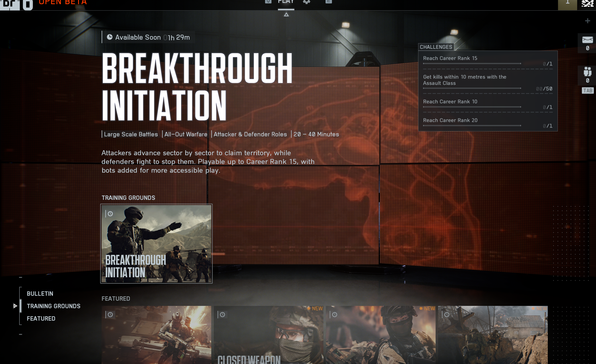Go to TRAINING GROUNDS in side menu

(53, 306)
